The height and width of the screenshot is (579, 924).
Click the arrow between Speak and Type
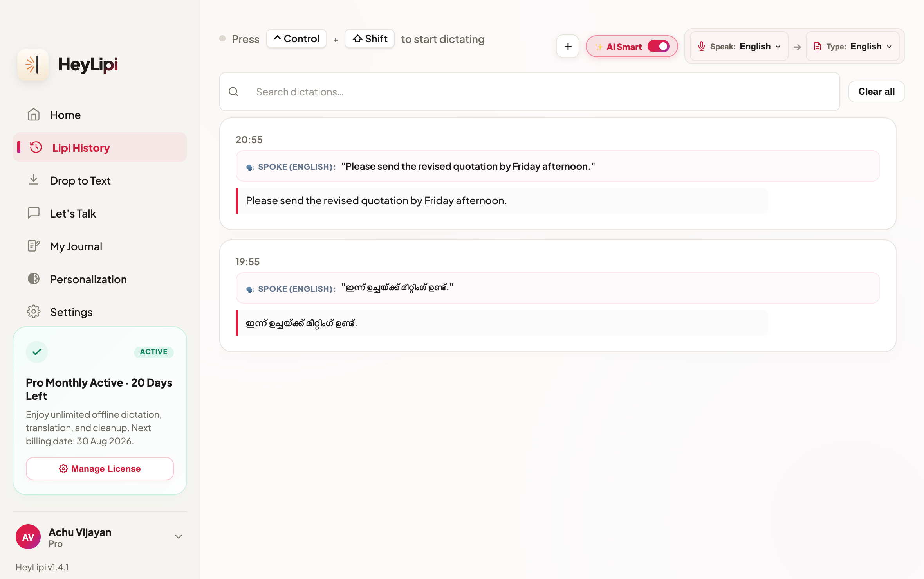coord(797,47)
